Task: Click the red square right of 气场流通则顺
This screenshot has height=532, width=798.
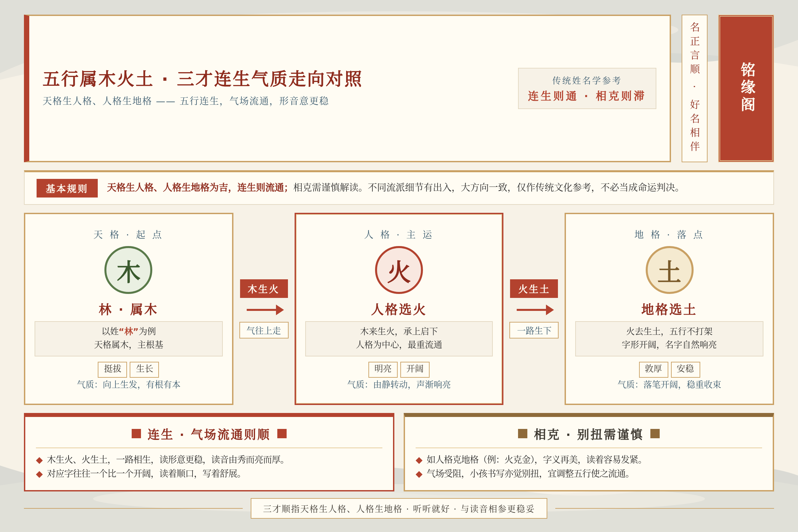Action: point(282,434)
